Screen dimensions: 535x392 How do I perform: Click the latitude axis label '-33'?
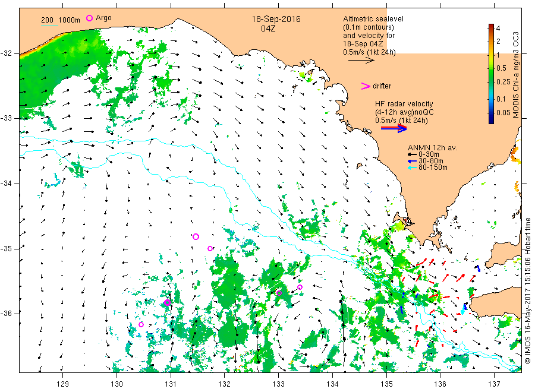pyautogui.click(x=6, y=118)
